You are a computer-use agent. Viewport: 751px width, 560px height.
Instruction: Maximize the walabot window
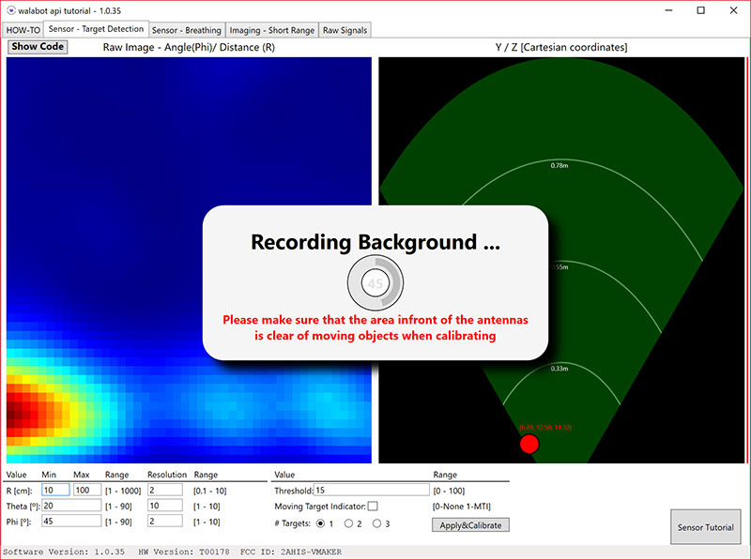point(700,10)
